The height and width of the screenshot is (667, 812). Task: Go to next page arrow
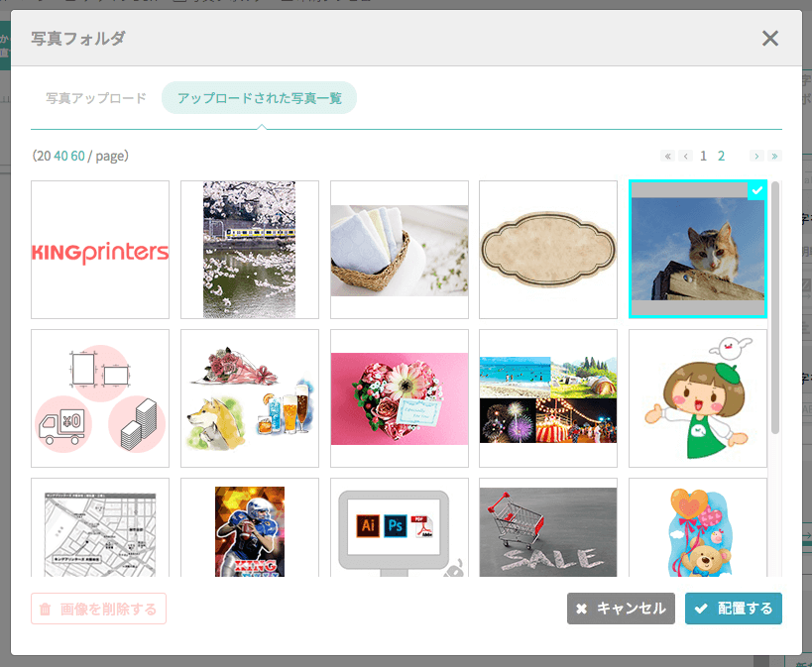(x=755, y=157)
